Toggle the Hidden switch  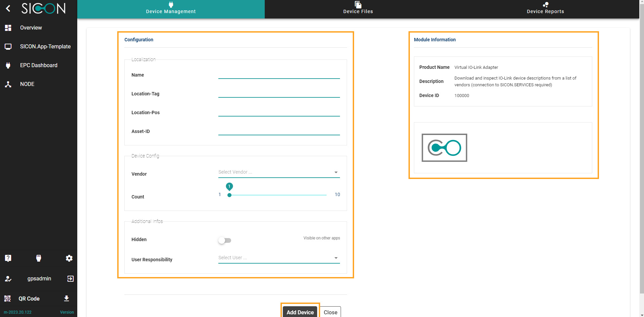(x=225, y=240)
